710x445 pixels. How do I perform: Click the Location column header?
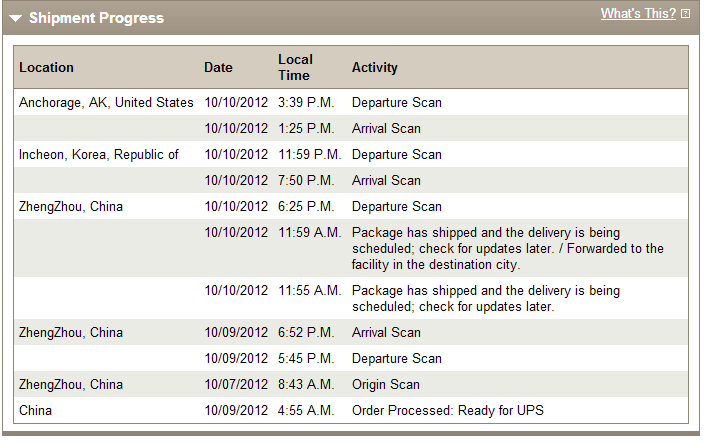point(46,68)
